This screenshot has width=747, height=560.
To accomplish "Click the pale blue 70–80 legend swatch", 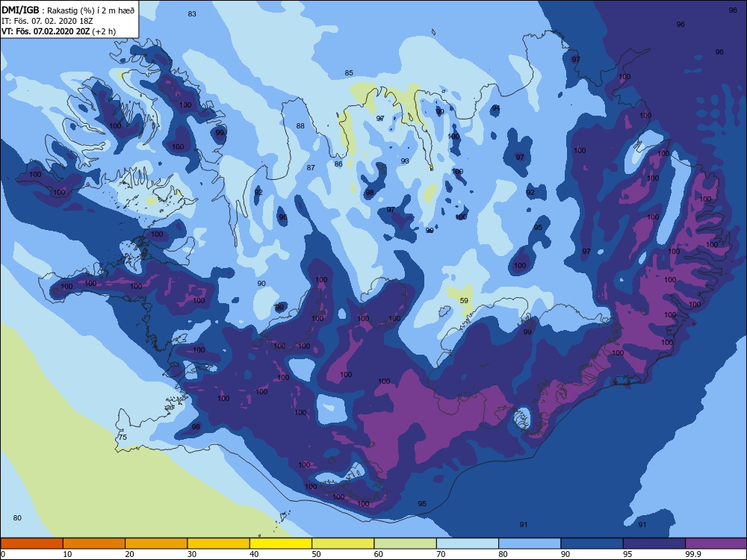I will [x=468, y=544].
